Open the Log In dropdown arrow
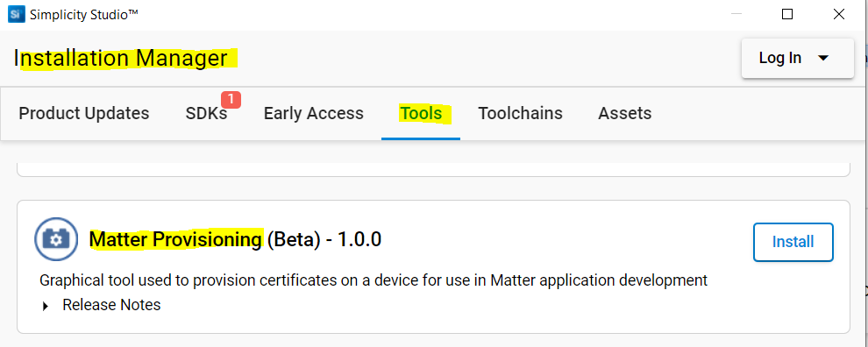Image resolution: width=868 pixels, height=347 pixels. coord(823,58)
